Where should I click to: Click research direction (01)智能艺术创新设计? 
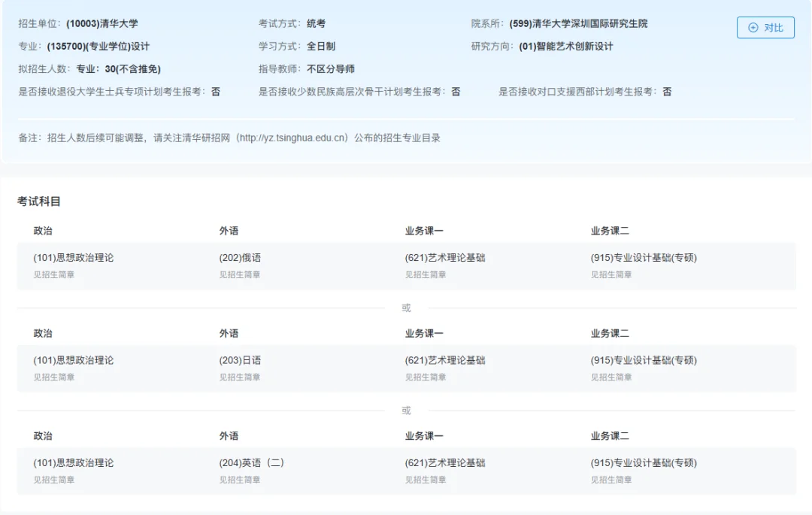point(566,46)
